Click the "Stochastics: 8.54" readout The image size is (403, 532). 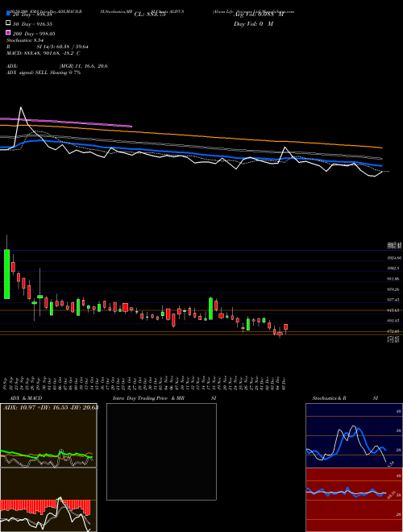coord(24,40)
